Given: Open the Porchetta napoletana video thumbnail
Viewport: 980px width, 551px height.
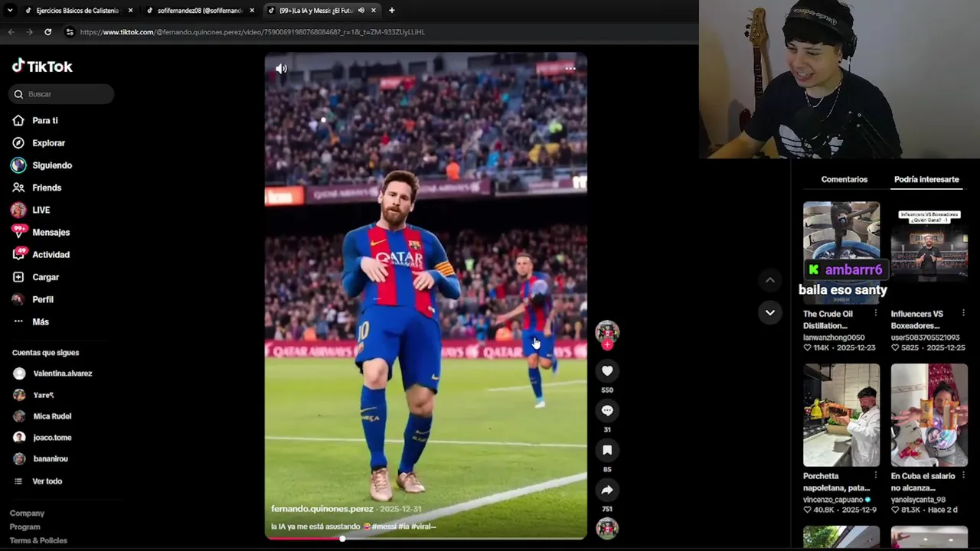Looking at the screenshot, I should tap(841, 415).
